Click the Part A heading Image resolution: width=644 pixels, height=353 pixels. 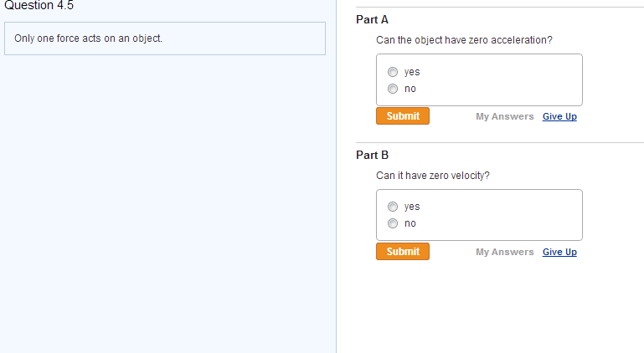pyautogui.click(x=373, y=19)
